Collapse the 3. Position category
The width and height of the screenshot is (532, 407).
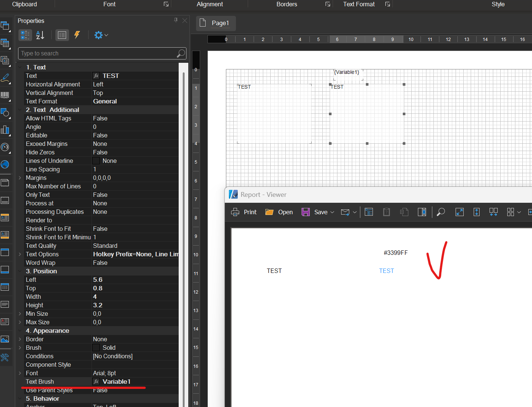[x=20, y=271]
